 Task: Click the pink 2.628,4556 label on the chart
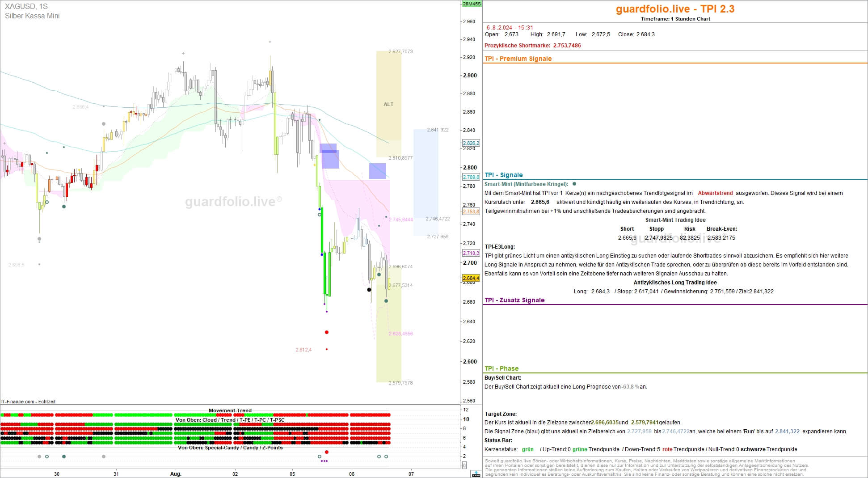click(400, 334)
